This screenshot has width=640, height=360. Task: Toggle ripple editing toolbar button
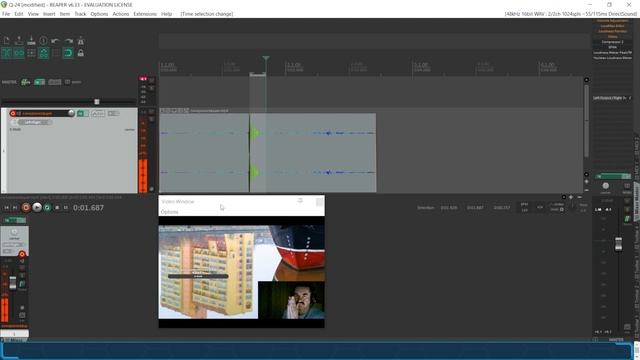pyautogui.click(x=31, y=53)
